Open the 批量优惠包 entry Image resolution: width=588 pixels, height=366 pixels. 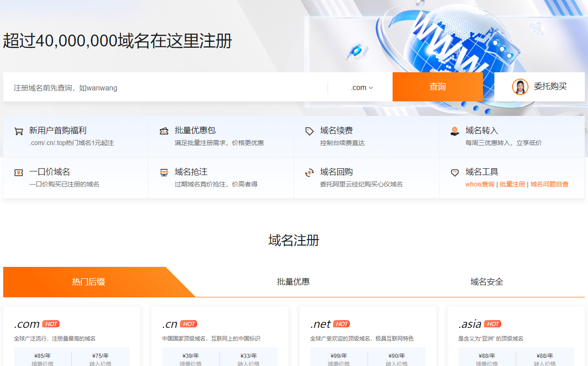221,136
